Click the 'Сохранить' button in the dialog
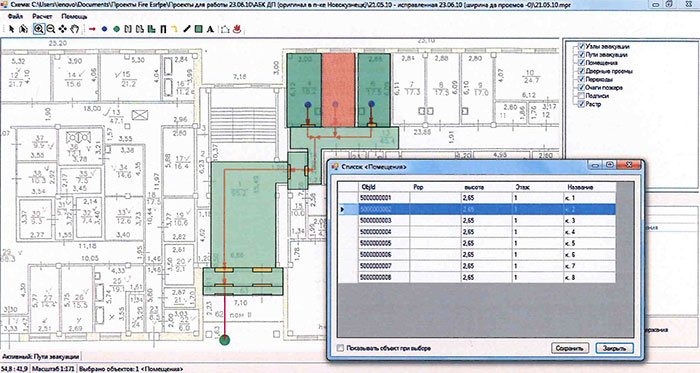Viewport: 700px width, 373px height. (x=570, y=348)
